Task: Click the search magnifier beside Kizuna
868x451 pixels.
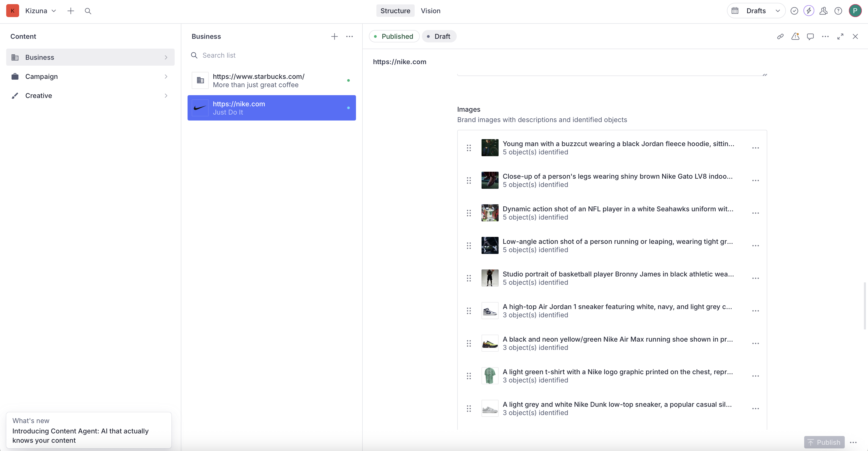Action: [x=88, y=11]
